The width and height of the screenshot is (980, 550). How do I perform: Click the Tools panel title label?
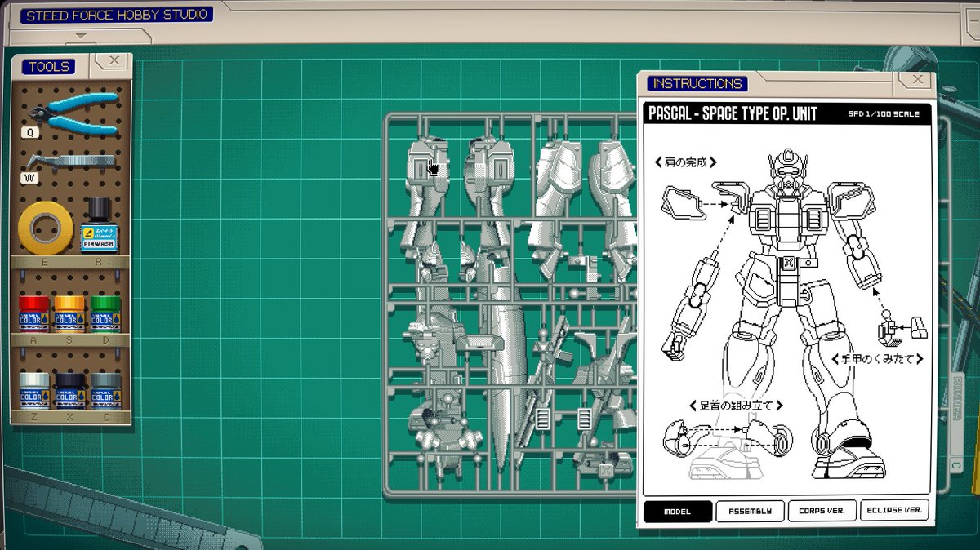[49, 67]
